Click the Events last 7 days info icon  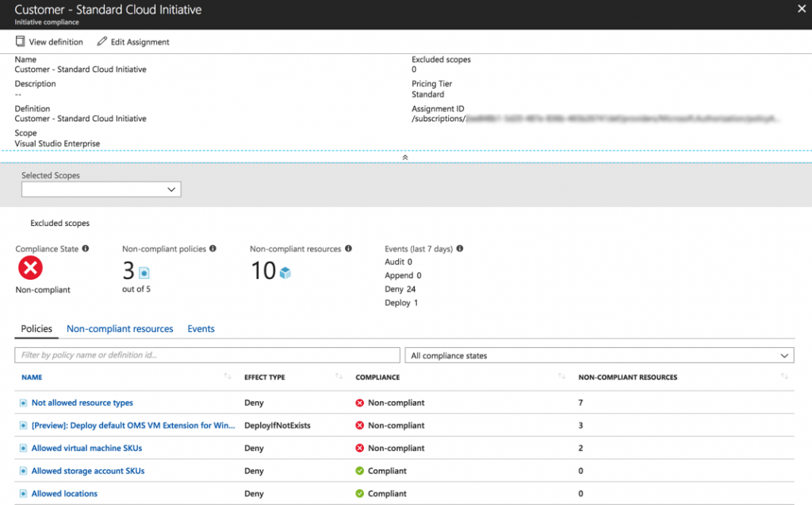coord(460,249)
